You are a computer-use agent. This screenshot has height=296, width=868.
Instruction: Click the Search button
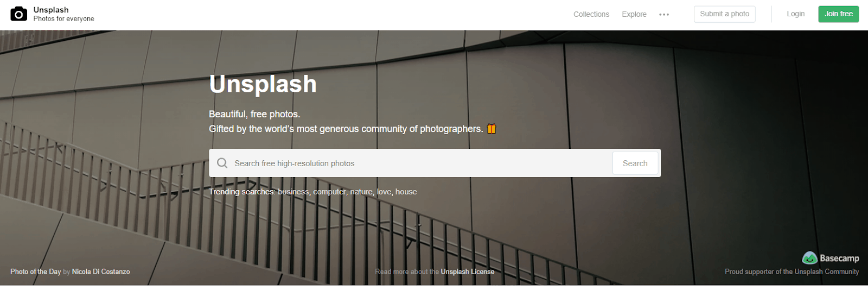635,163
